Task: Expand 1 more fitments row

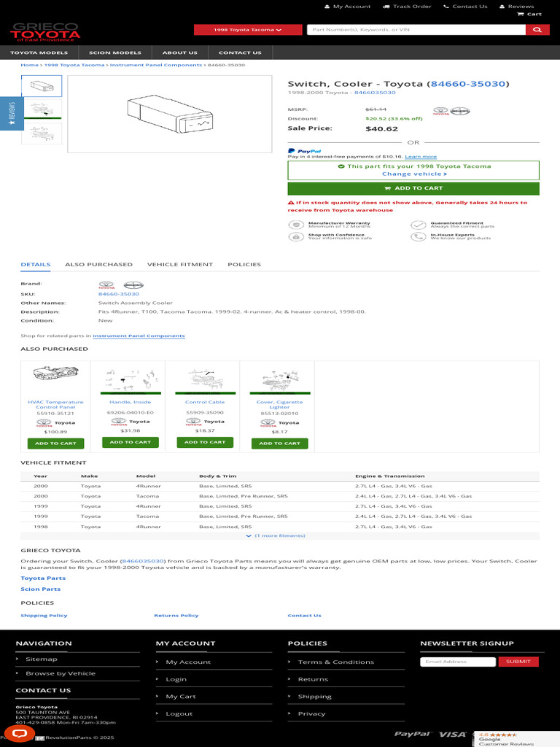Action: coord(279,536)
